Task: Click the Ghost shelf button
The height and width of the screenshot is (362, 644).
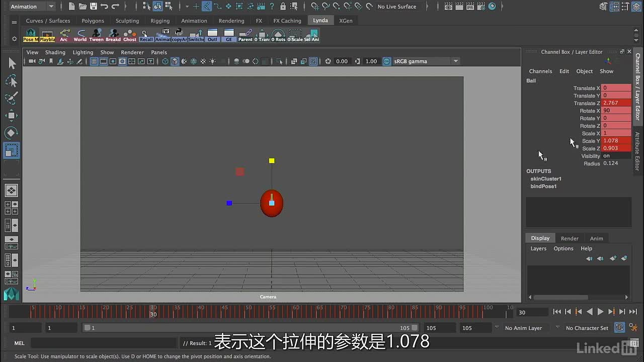Action: tap(130, 35)
